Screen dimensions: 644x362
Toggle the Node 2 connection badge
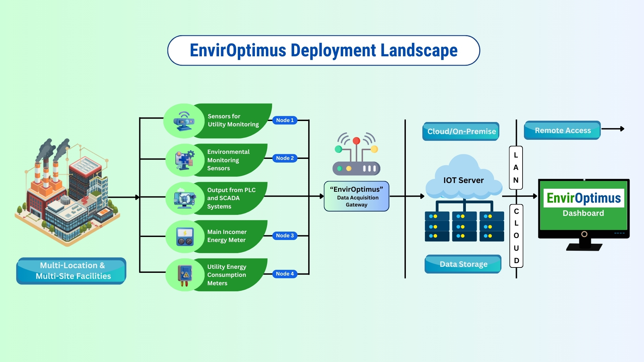tap(285, 158)
